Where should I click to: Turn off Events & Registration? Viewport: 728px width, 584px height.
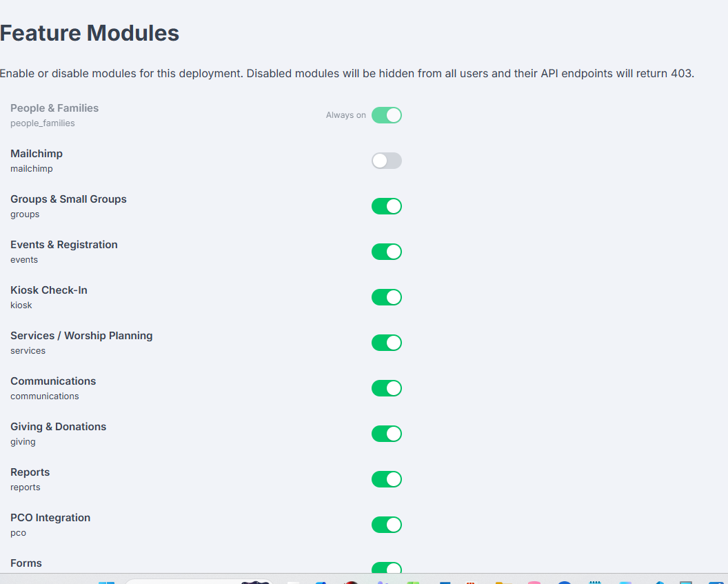point(386,252)
